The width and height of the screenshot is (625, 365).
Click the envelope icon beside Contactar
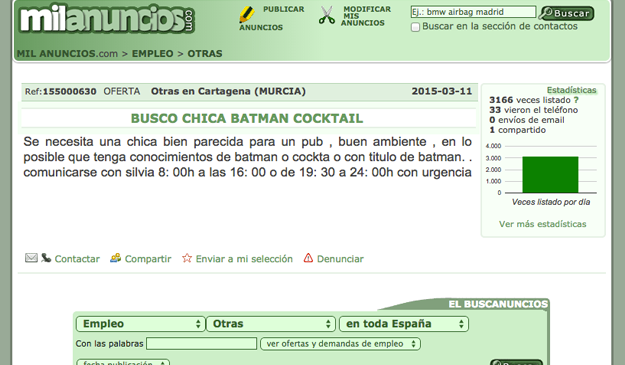point(31,258)
